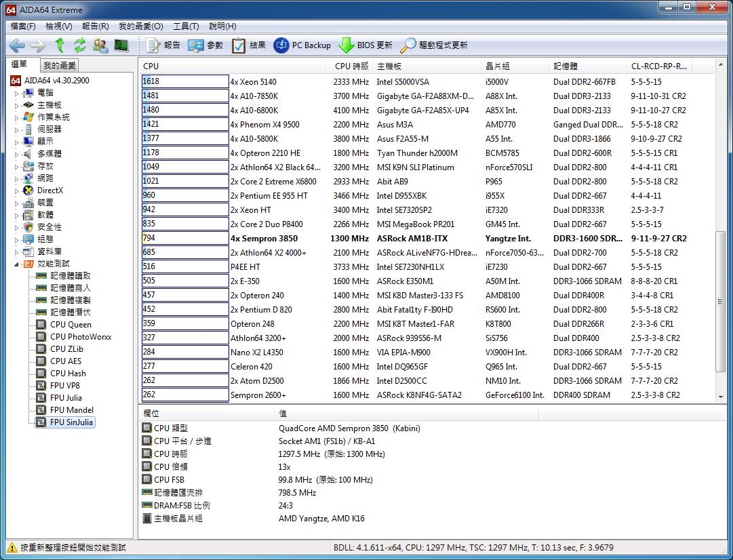Open the system monitor graph icon
The image size is (733, 560).
[x=121, y=45]
